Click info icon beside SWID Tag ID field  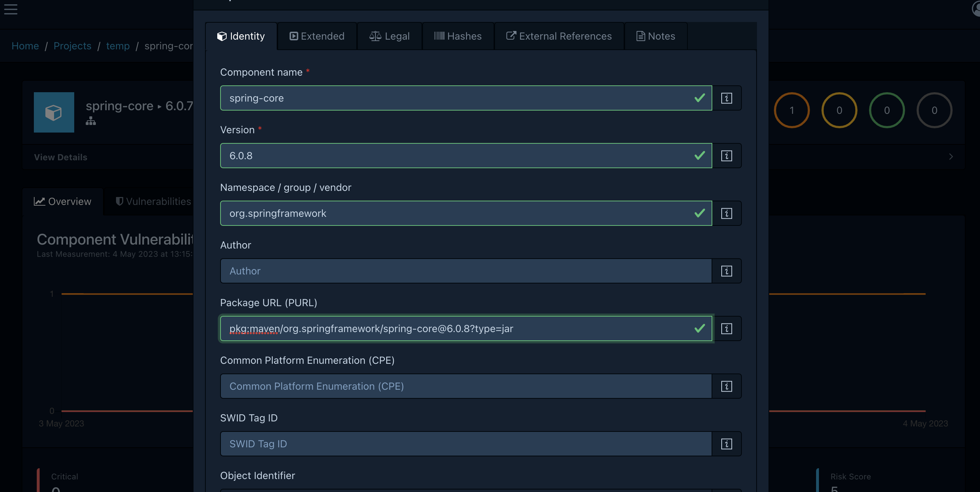coord(726,444)
